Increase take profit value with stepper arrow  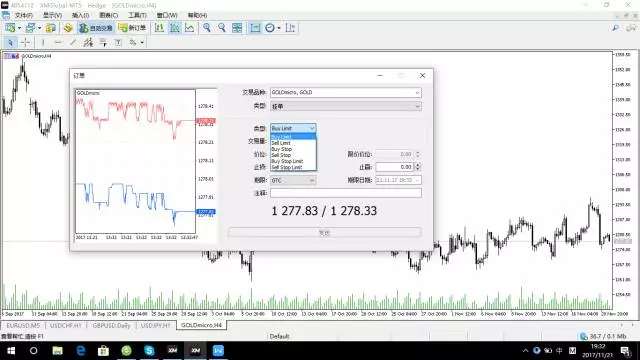pyautogui.click(x=418, y=165)
